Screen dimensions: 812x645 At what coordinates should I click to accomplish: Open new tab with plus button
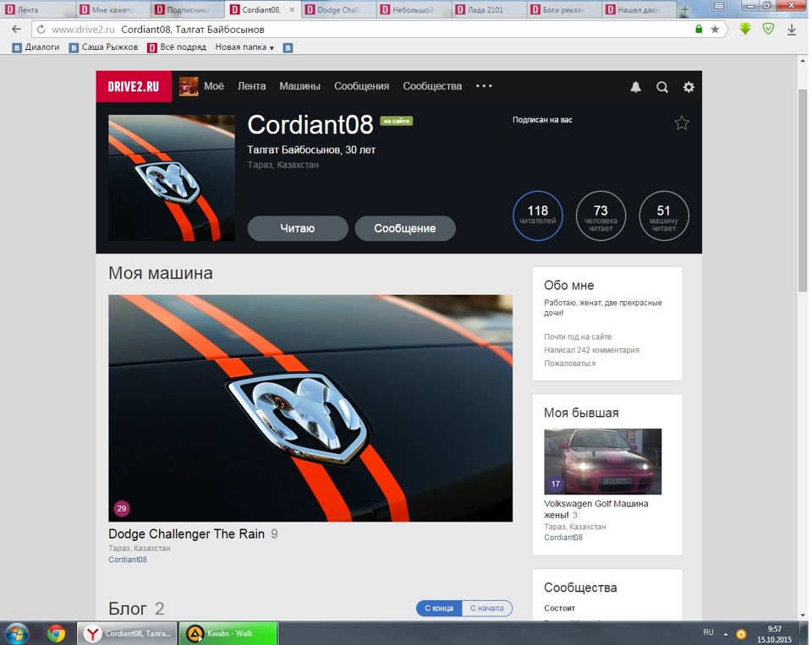click(684, 9)
